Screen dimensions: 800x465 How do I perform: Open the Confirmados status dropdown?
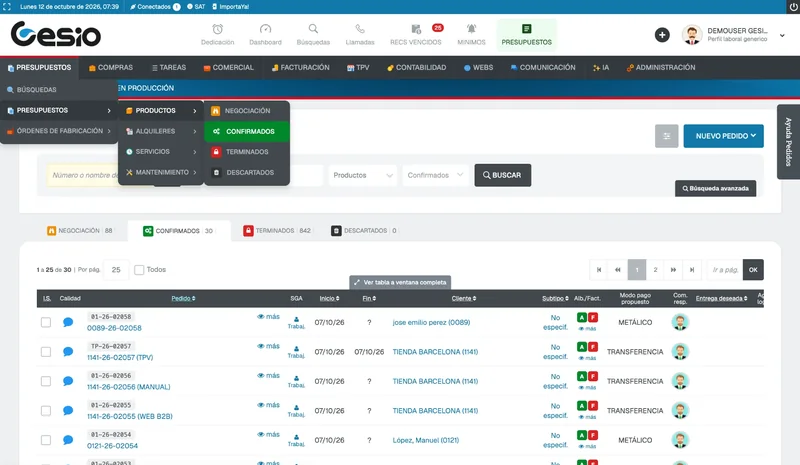click(435, 175)
